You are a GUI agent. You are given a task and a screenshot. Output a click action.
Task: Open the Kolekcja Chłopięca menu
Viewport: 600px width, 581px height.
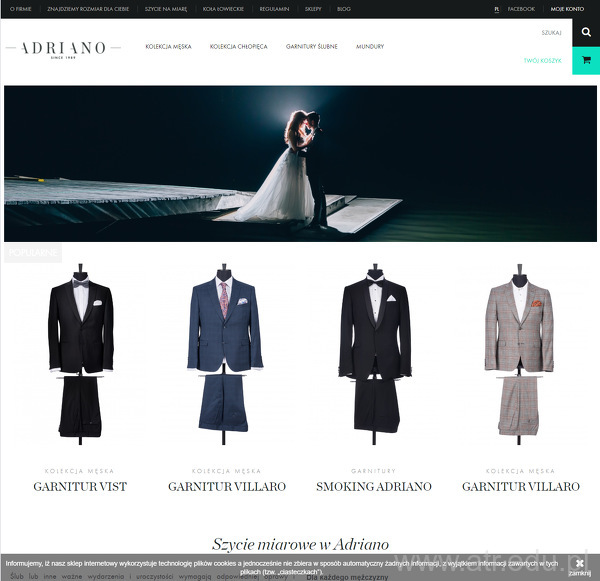(238, 47)
